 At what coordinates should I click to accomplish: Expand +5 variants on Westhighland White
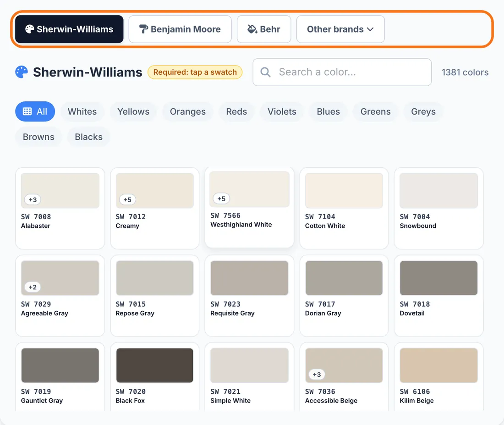(221, 199)
